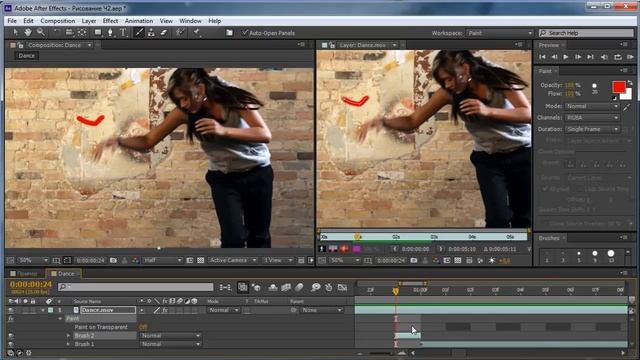
Task: Open the Layer menu
Action: pyautogui.click(x=89, y=21)
